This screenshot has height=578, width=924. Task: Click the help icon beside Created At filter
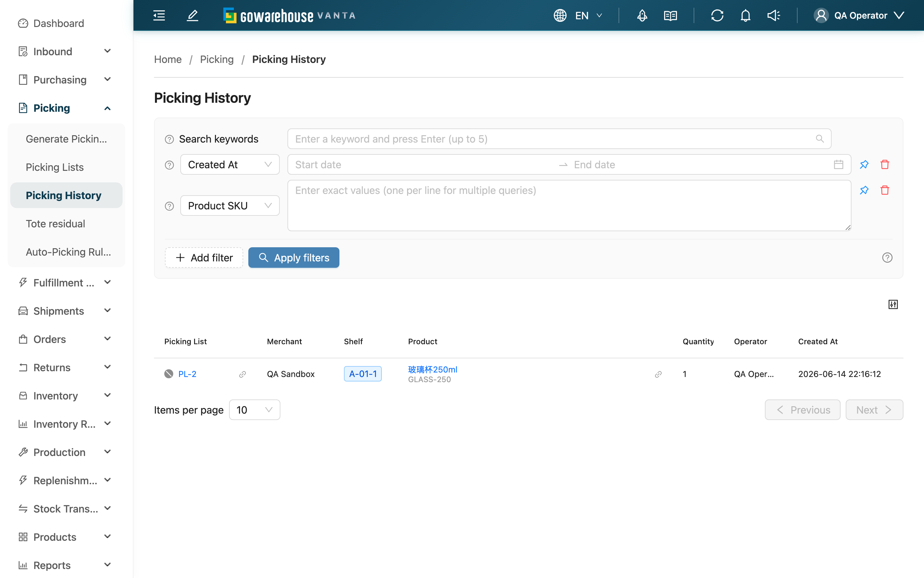(x=169, y=165)
